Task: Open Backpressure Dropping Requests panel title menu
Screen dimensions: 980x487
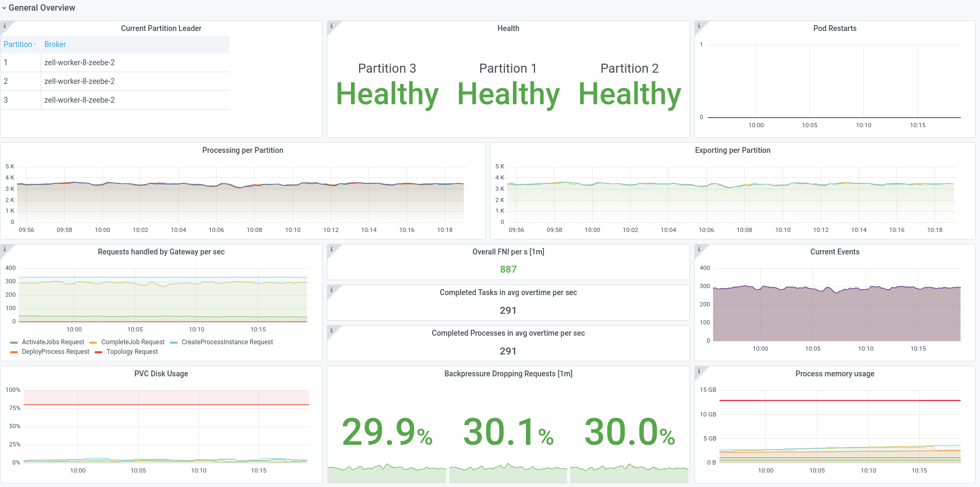Action: 508,374
